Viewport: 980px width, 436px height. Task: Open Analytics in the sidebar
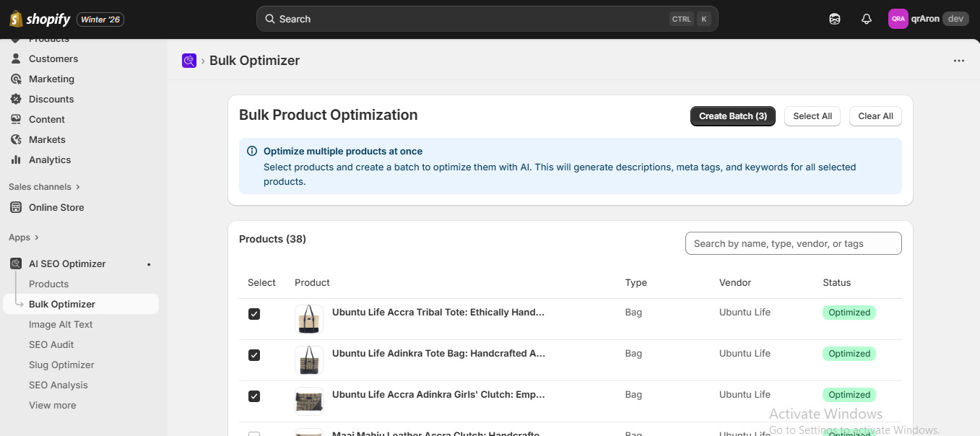click(50, 160)
